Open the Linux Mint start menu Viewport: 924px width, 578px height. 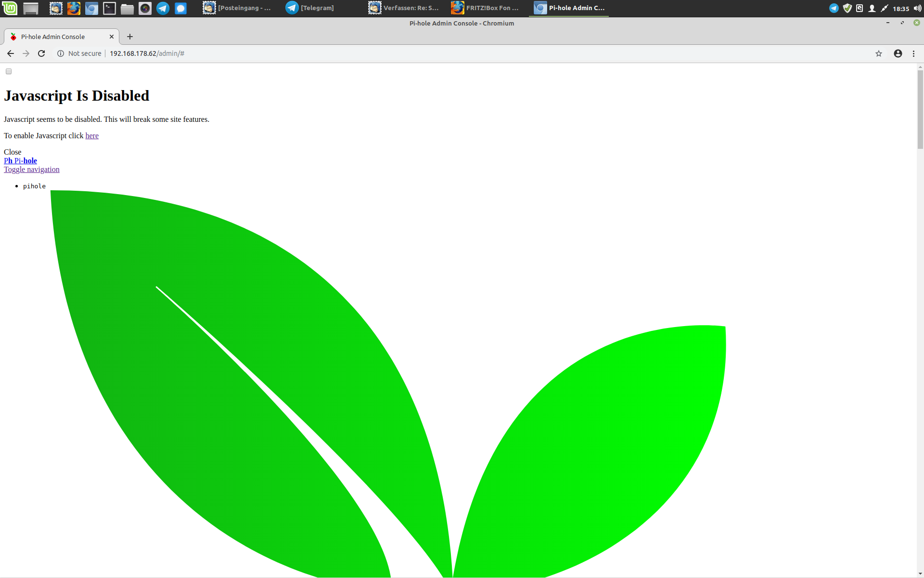pos(10,8)
